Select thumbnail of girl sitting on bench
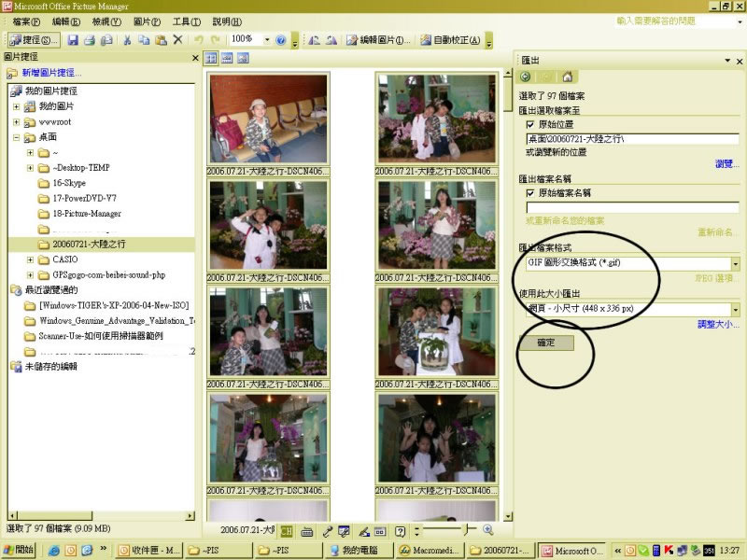The image size is (747, 560). (x=268, y=119)
